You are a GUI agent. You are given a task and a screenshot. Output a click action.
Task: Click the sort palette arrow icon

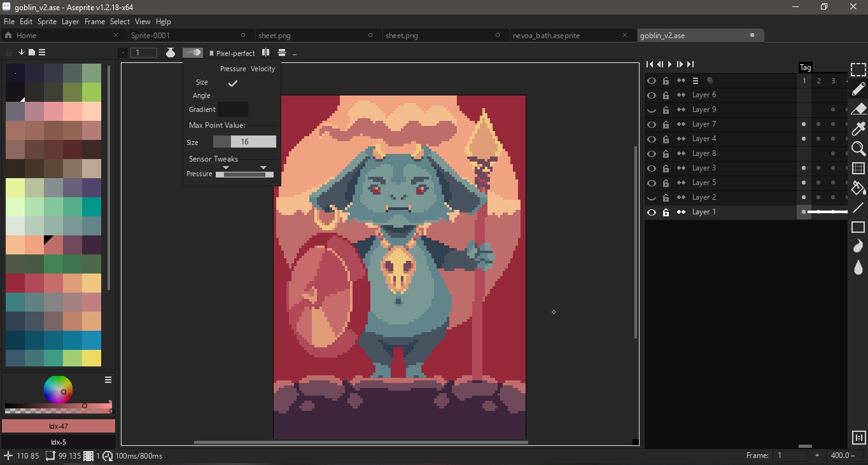click(21, 52)
